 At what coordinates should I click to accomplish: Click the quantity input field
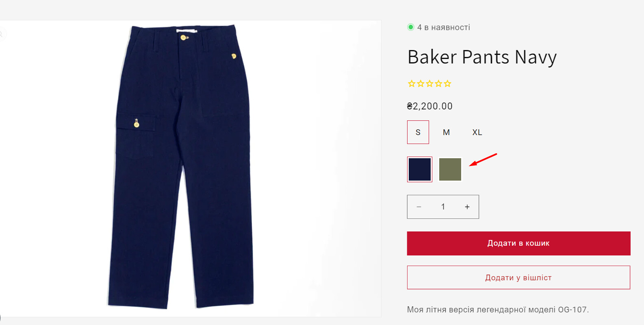click(x=443, y=207)
